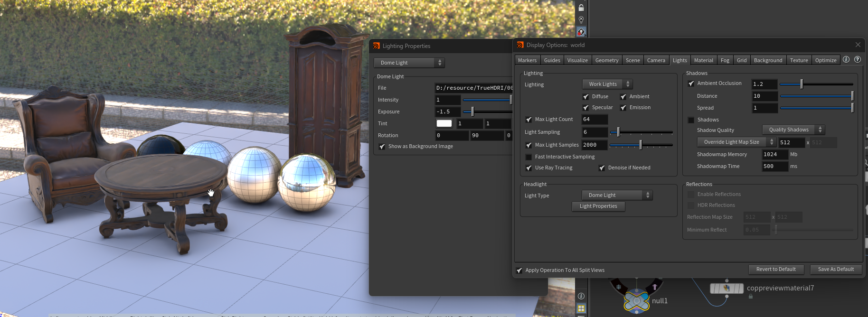The height and width of the screenshot is (317, 868).
Task: Toggle Denoise if Needed checkbox
Action: click(602, 168)
